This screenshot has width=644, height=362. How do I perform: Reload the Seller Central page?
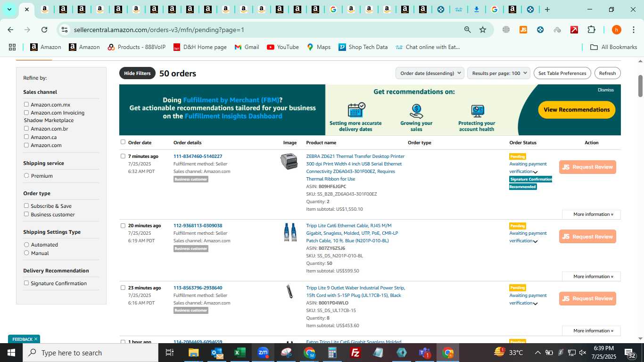44,30
